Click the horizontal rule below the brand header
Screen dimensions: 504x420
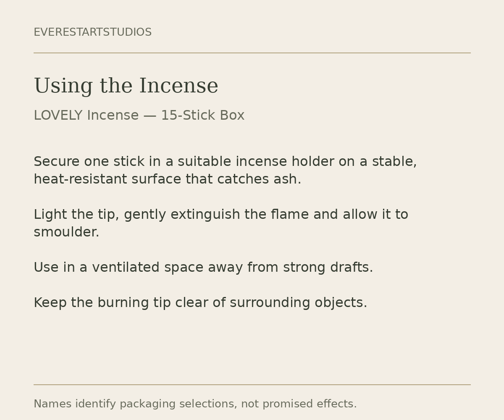click(x=252, y=53)
